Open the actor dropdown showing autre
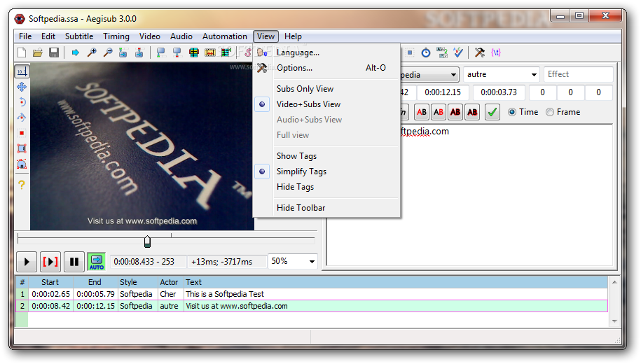The image size is (641, 364). 501,74
